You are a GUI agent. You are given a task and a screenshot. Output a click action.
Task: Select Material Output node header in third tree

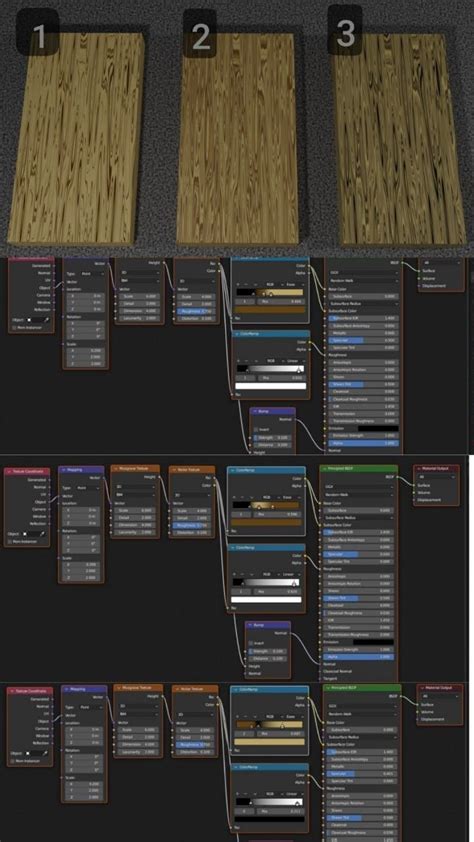pyautogui.click(x=440, y=688)
